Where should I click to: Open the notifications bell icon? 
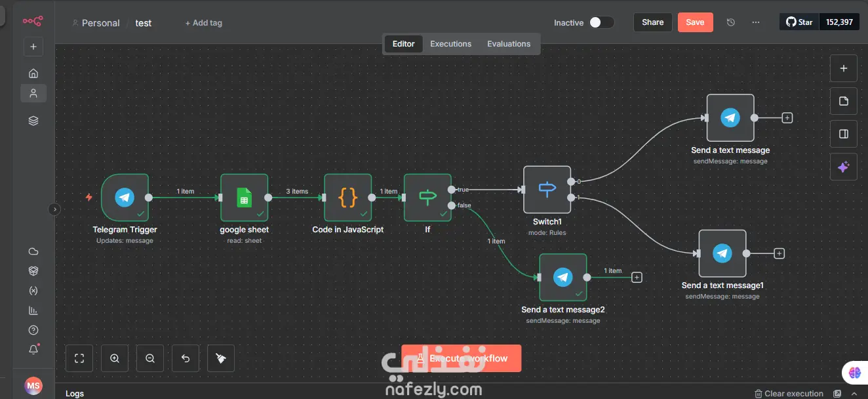tap(33, 350)
